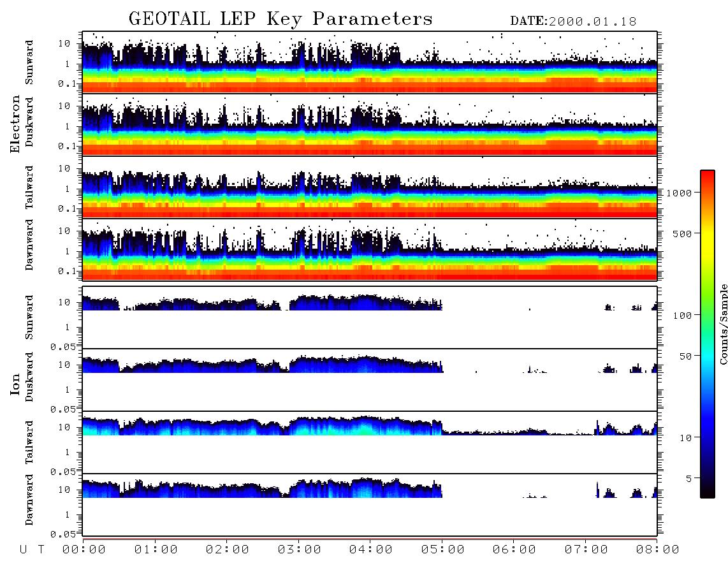728x561 pixels.
Task: Click the Electron Sunward 0.1 tick label
Action: click(68, 84)
